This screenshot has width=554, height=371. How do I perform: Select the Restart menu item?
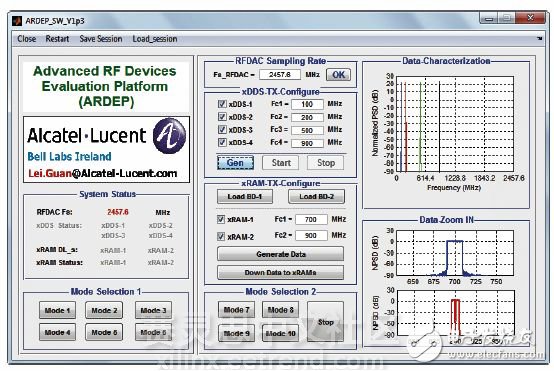(x=57, y=39)
